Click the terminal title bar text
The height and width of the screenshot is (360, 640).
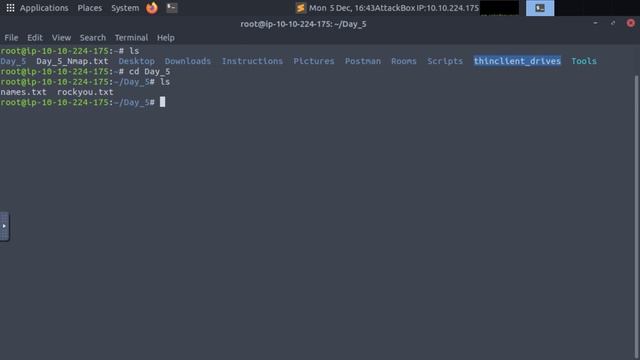[x=303, y=24]
